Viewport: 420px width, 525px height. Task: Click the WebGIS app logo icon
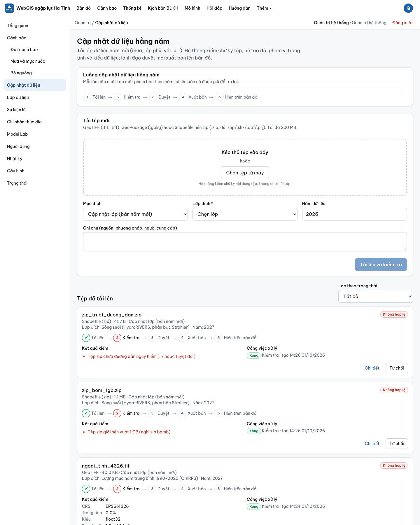[x=9, y=8]
